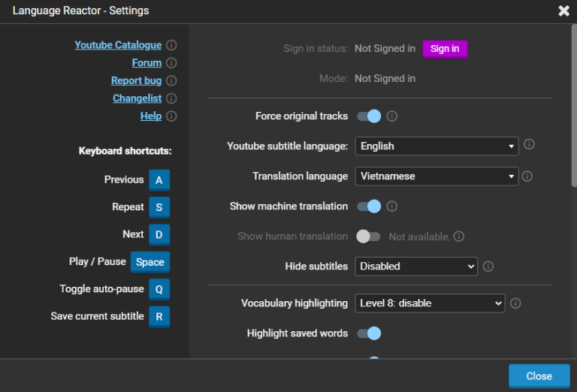577x392 pixels.
Task: Click info icon for Vocabulary highlighting
Action: [x=515, y=303]
